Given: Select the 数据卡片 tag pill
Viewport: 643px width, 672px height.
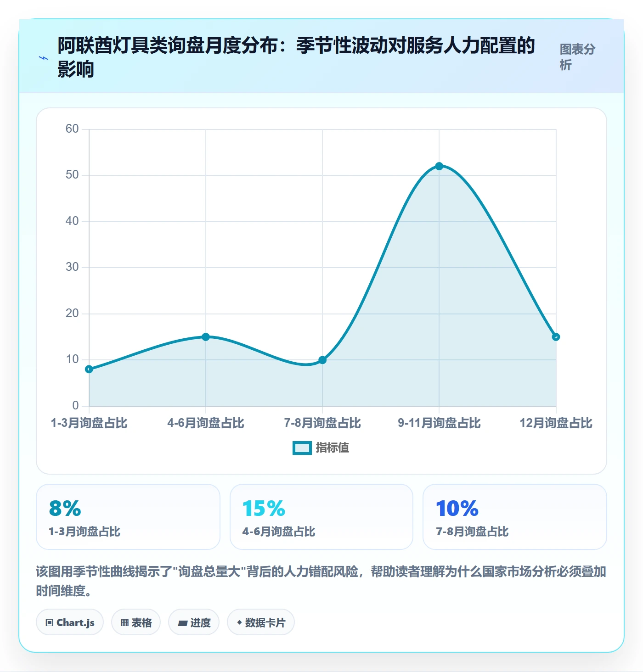Looking at the screenshot, I should 261,622.
